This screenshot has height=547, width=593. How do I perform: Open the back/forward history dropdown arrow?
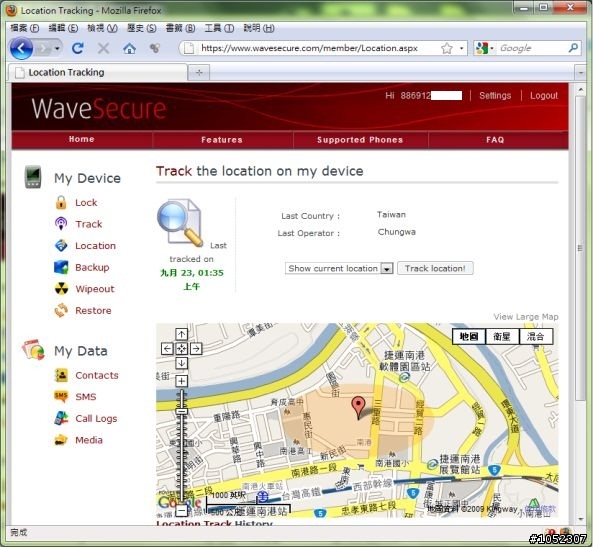(57, 48)
